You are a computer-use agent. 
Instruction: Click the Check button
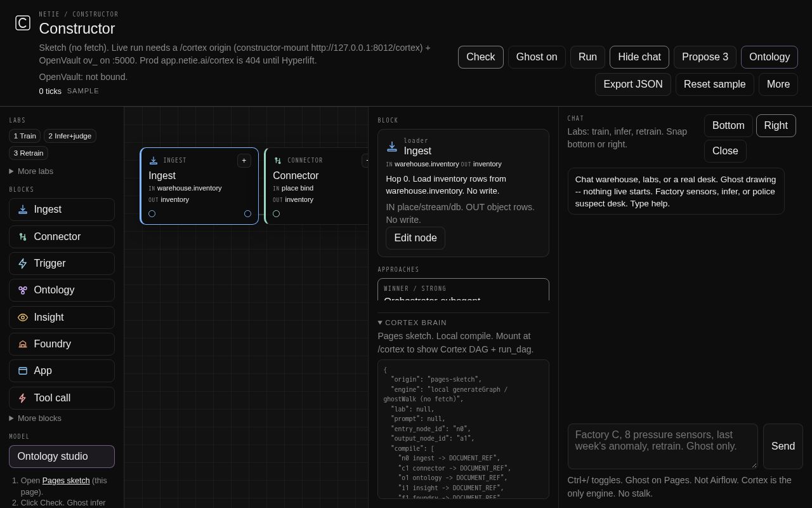tap(481, 57)
